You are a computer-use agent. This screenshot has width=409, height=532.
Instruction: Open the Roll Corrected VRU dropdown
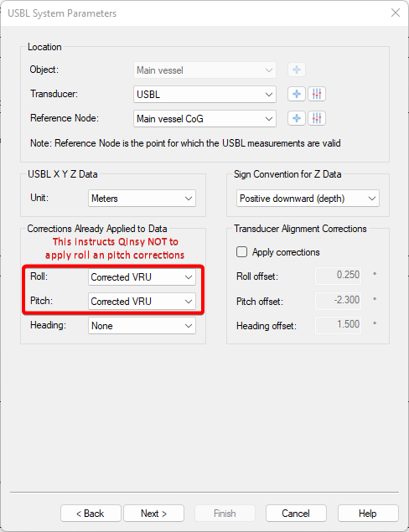click(x=142, y=277)
